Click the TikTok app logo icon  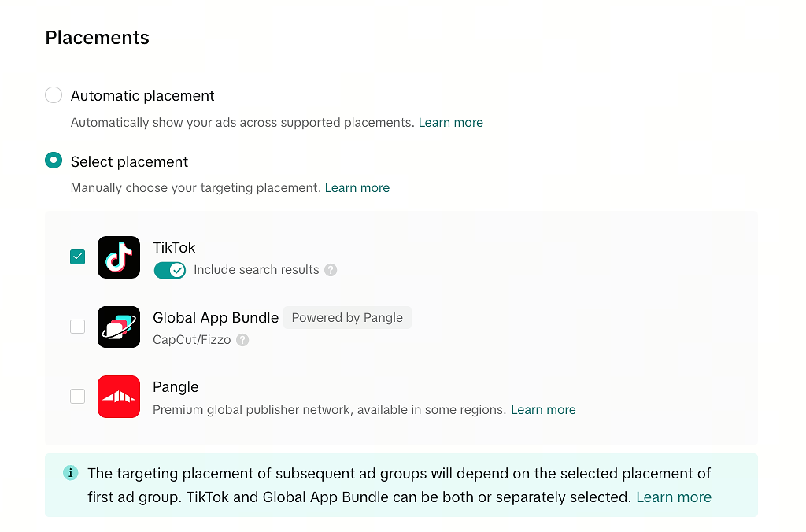[119, 257]
